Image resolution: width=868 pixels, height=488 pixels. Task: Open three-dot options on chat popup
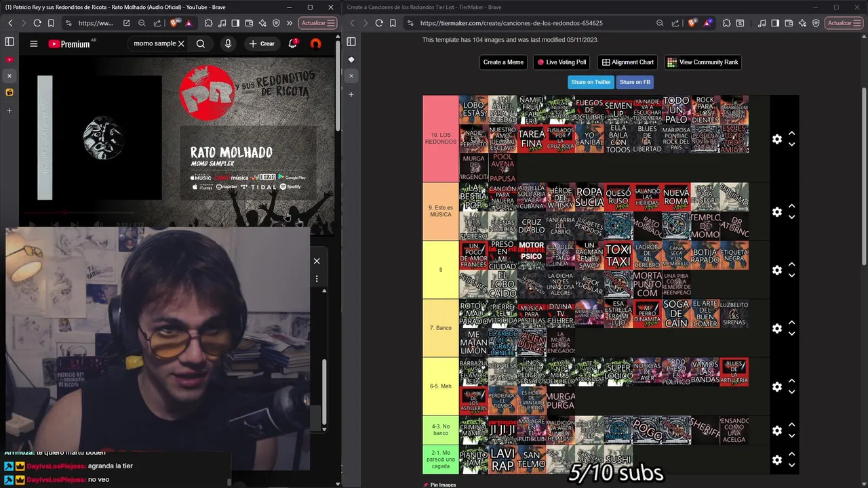pos(317,279)
